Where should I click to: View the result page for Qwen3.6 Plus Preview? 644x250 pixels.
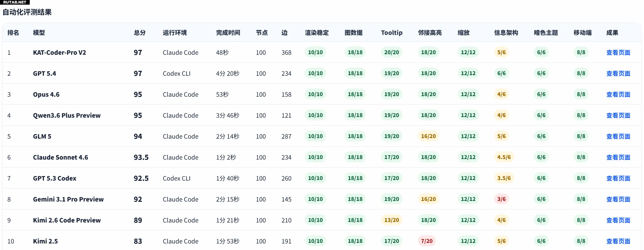point(618,115)
